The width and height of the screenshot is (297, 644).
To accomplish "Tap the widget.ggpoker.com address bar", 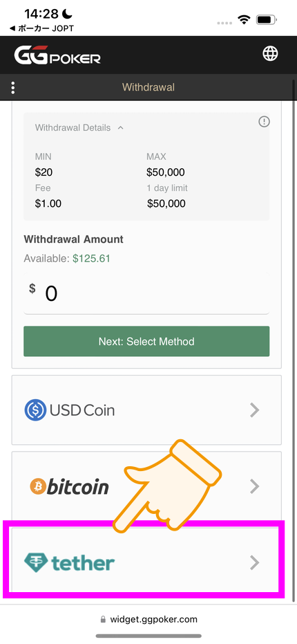I will 148,619.
